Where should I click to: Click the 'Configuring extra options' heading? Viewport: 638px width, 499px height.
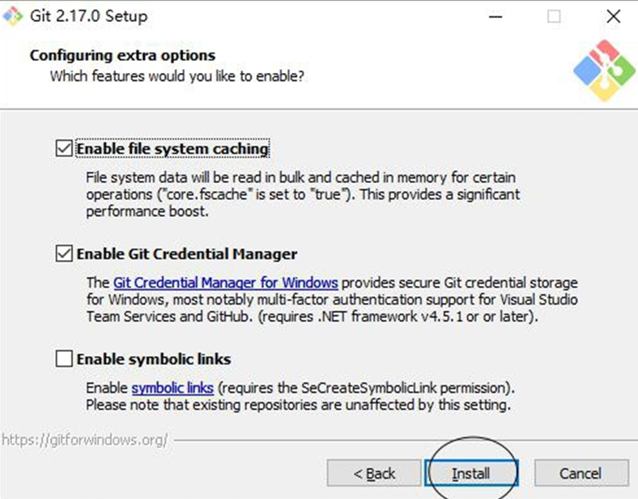[x=122, y=55]
